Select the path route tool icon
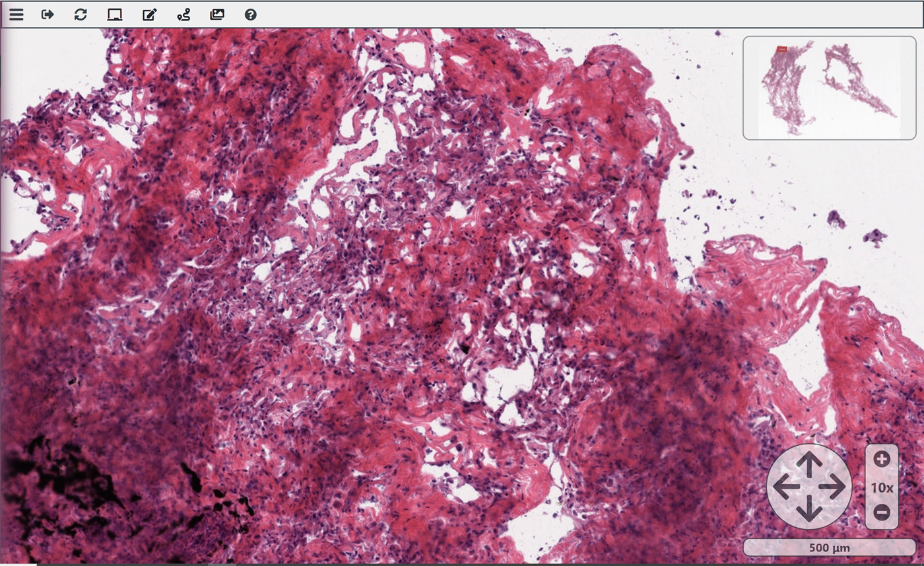924x566 pixels. point(183,15)
